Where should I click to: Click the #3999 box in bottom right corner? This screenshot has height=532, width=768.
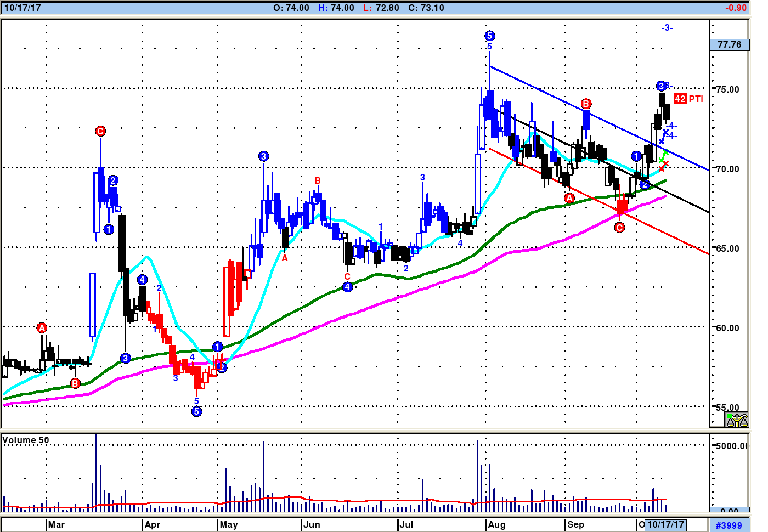click(729, 525)
